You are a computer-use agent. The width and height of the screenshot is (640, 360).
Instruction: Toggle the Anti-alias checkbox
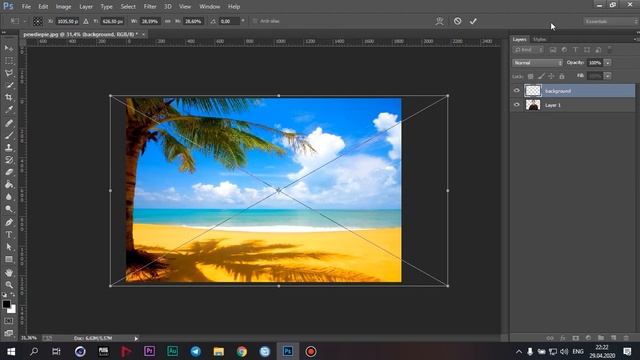pos(256,21)
